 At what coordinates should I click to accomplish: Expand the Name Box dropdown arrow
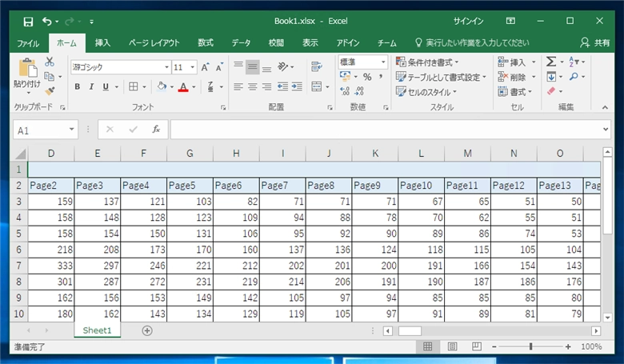coord(72,130)
